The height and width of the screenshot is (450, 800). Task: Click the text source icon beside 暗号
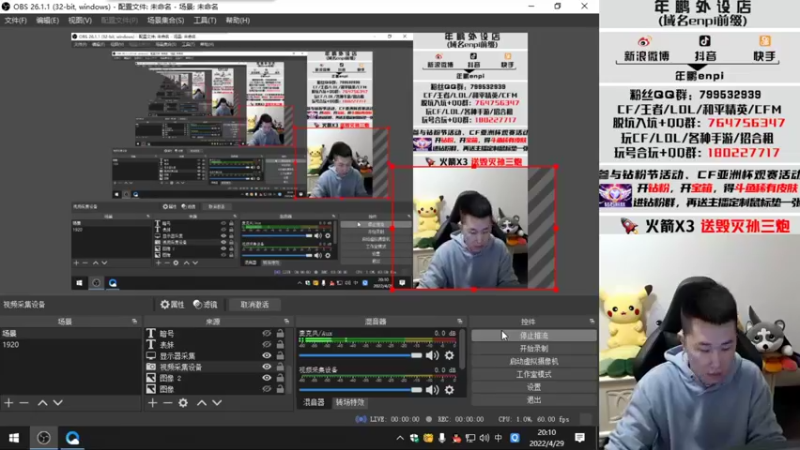151,333
